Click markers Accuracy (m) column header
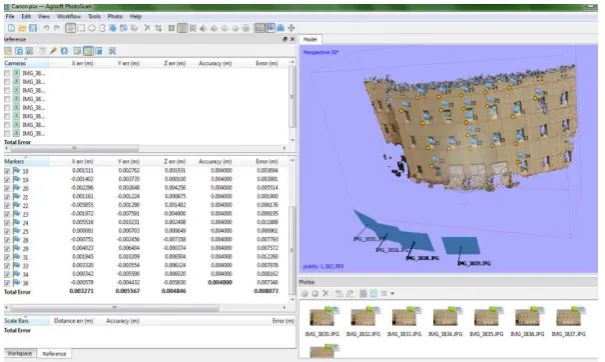This screenshot has width=605, height=362. click(215, 161)
